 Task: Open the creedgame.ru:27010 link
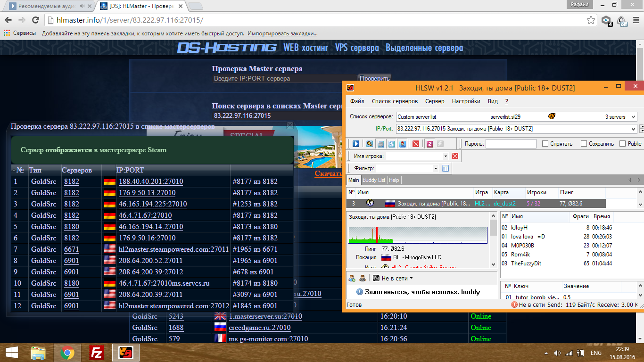click(x=260, y=328)
